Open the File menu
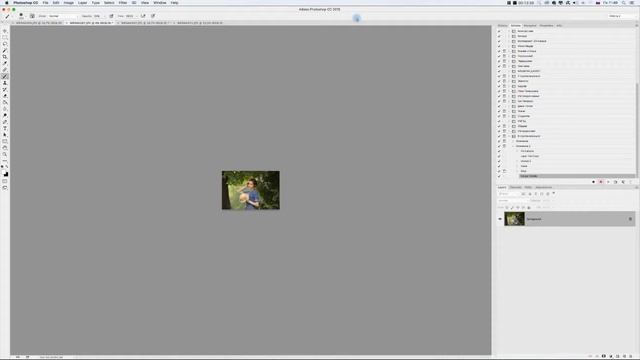 pos(45,3)
